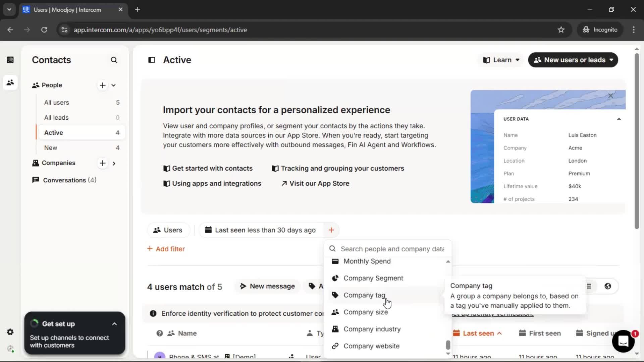
Task: Reload the browser page
Action: 44,30
